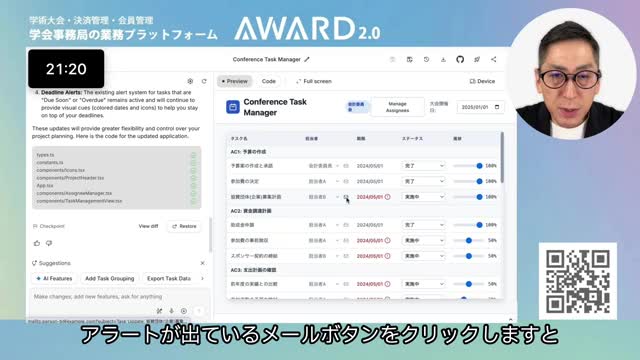Click the AI Features suggestion chip
Viewport: 640px width, 360px height.
point(54,278)
